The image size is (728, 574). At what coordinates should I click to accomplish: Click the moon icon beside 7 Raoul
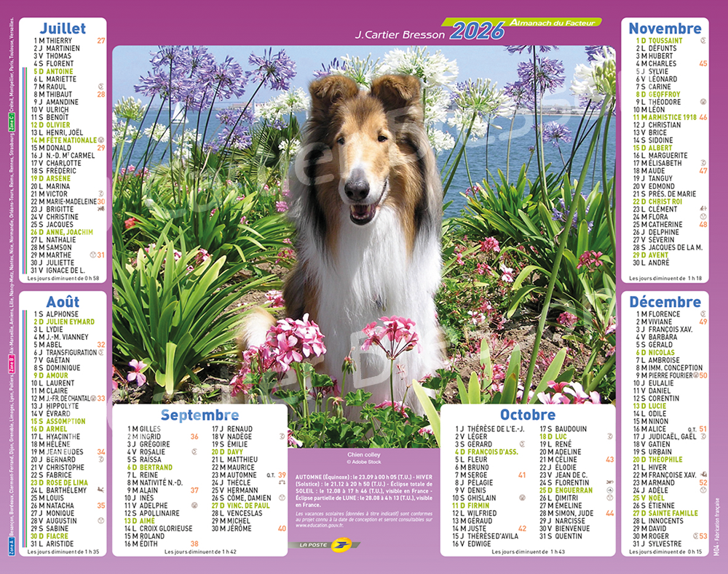click(100, 87)
